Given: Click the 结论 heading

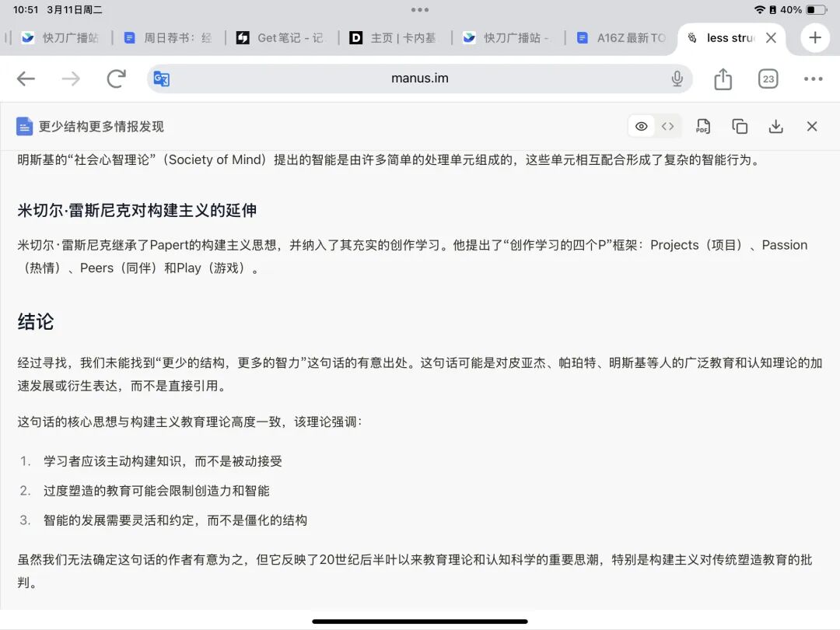Looking at the screenshot, I should click(x=36, y=322).
